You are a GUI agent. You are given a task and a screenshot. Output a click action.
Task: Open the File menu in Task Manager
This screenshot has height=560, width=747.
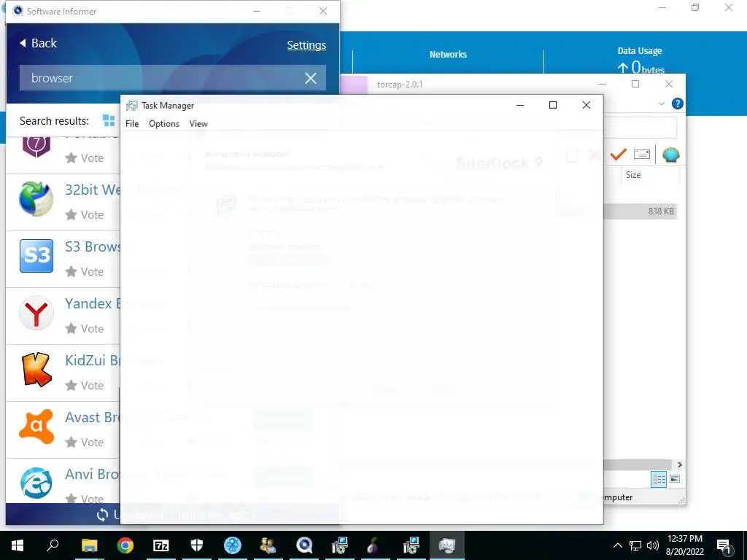coord(132,124)
